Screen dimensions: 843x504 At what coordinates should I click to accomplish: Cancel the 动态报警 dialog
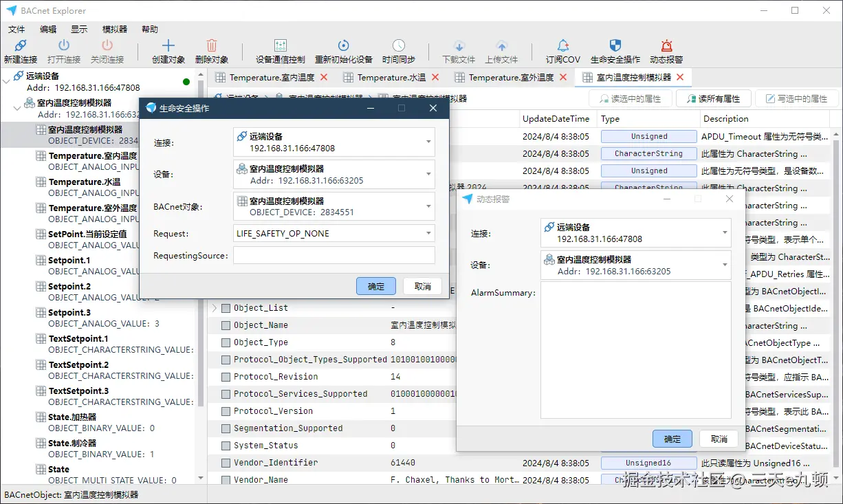[719, 439]
